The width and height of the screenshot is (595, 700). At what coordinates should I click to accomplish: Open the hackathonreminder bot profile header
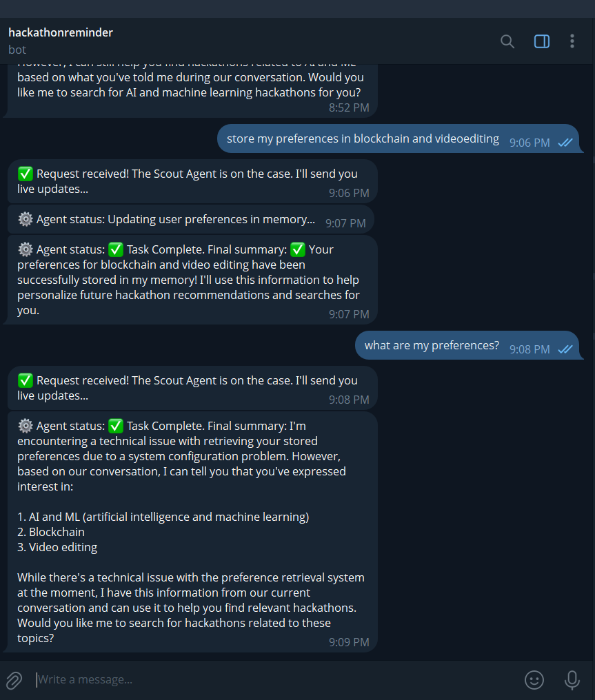coord(61,40)
